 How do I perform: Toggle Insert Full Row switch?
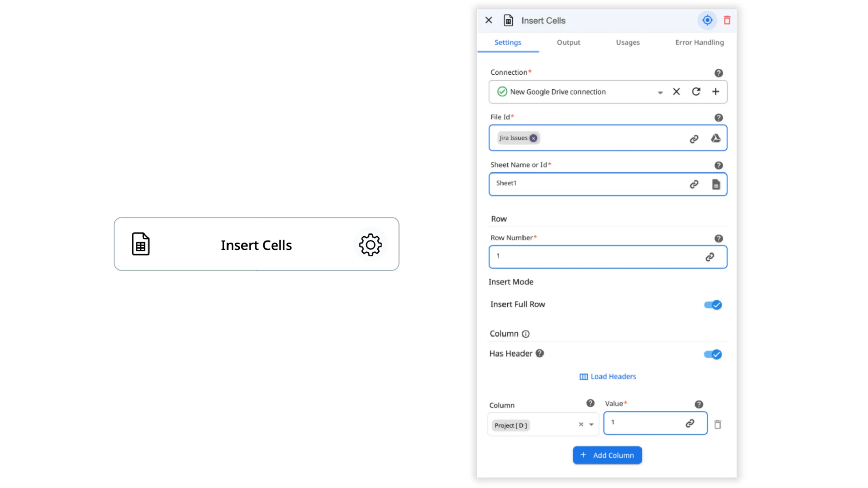[x=712, y=305]
